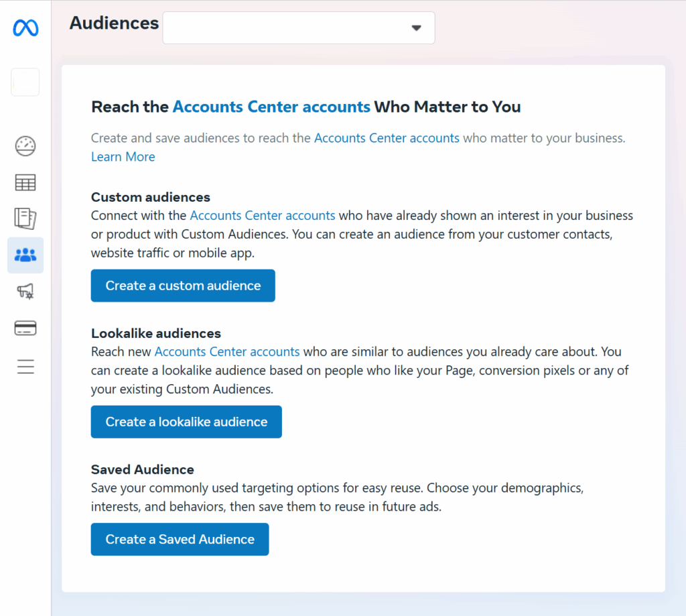Open Ads Manager via the speedometer icon
Viewport: 686px width, 616px height.
coord(25,145)
